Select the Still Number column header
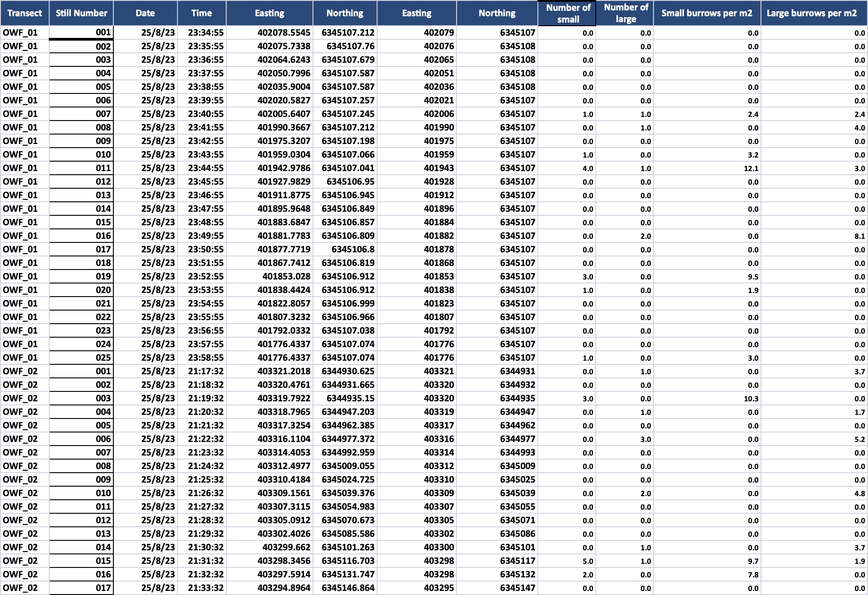868x595 pixels. (x=81, y=13)
